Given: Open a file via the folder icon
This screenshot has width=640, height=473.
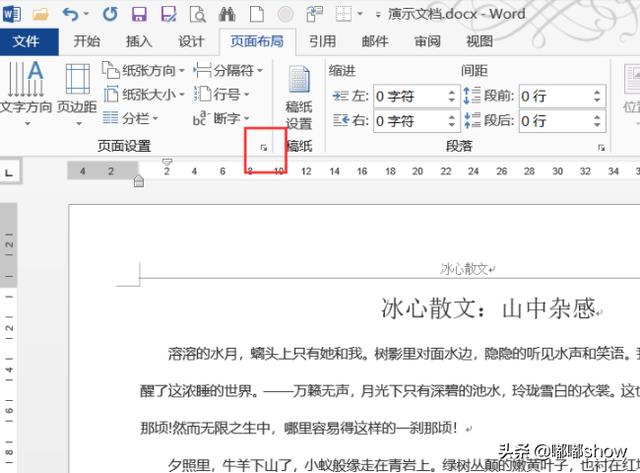Looking at the screenshot, I should (40, 15).
